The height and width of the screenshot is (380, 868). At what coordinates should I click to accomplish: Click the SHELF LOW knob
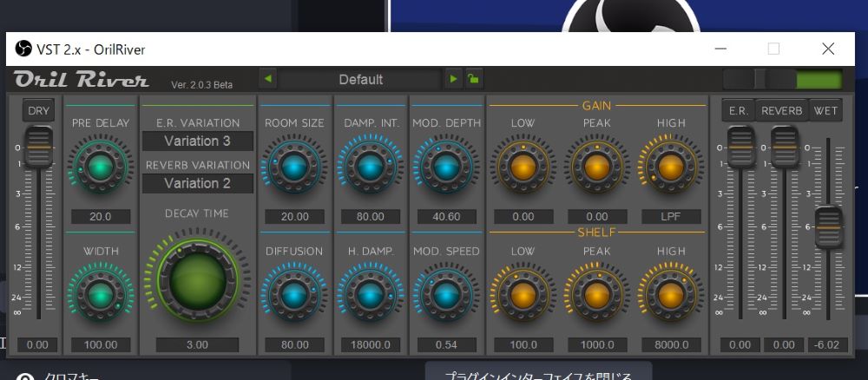click(x=523, y=294)
